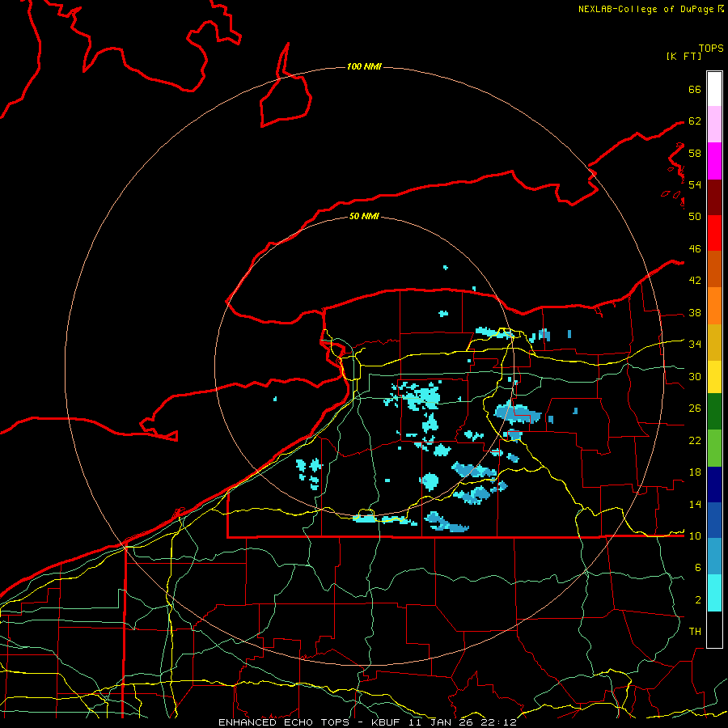Click the 58 value on the legend
Screen dimensions: 728x728
(695, 153)
